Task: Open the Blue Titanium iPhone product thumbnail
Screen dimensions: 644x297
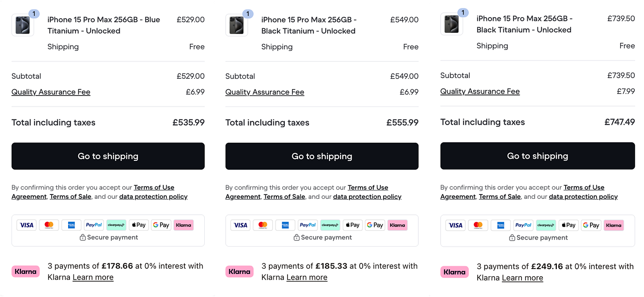Action: click(23, 25)
